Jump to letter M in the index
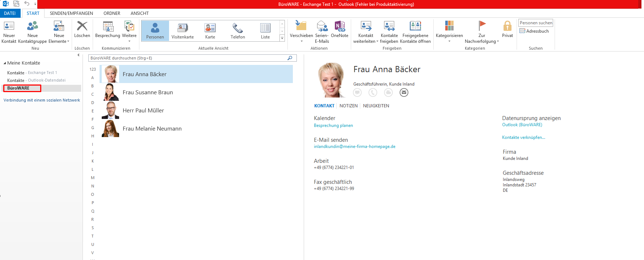Viewport: 644px width, 260px height. 93,178
